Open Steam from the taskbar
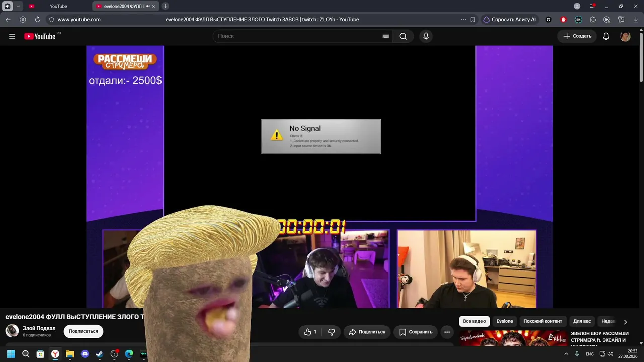This screenshot has height=362, width=644. pyautogui.click(x=100, y=354)
